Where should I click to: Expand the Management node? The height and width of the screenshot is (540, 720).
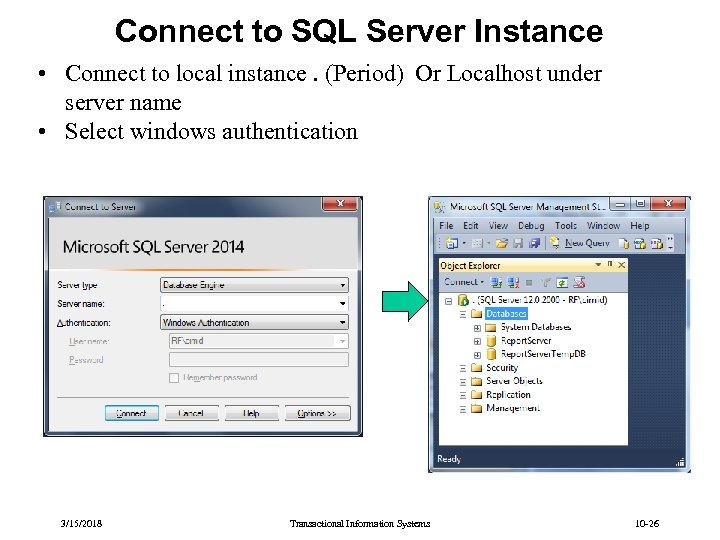463,409
